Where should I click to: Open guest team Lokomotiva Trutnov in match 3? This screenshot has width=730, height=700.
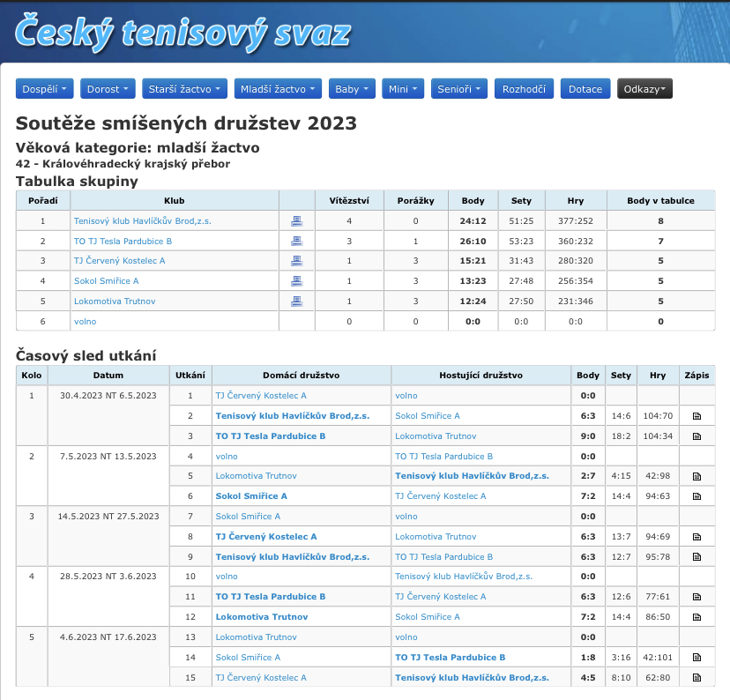[436, 436]
